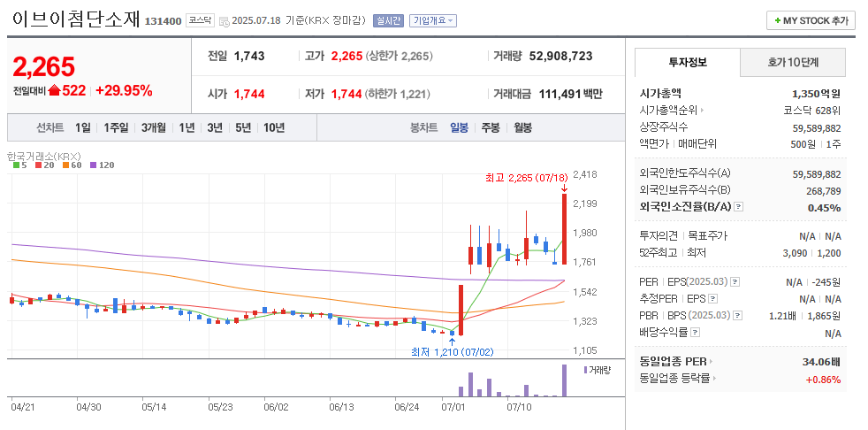The width and height of the screenshot is (868, 430).
Task: Click the 외국인보유주식수 value 268,789
Action: tap(822, 191)
